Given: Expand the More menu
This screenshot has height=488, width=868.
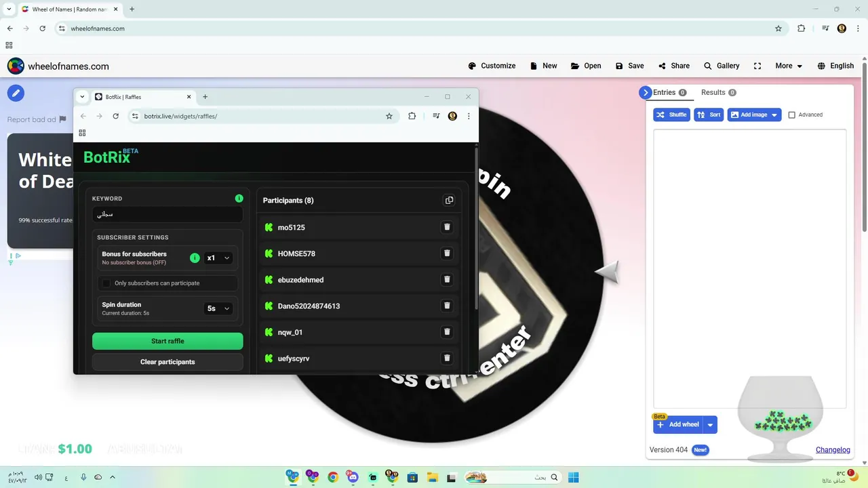Looking at the screenshot, I should tap(789, 66).
